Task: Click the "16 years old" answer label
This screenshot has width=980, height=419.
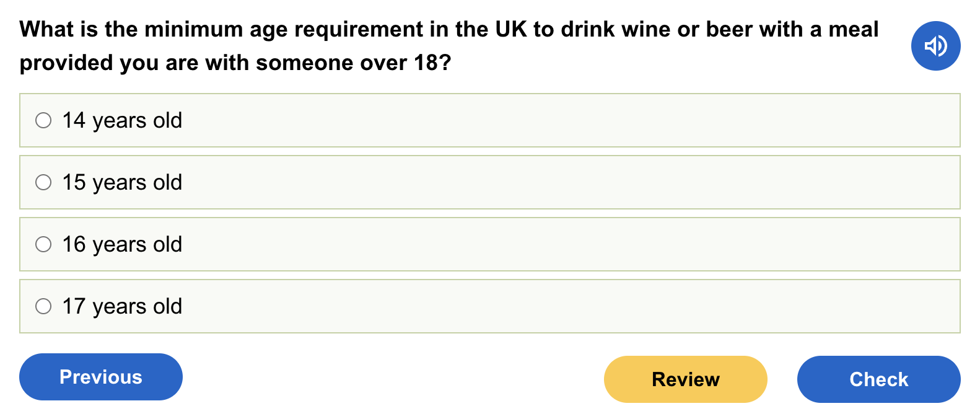Action: point(122,244)
